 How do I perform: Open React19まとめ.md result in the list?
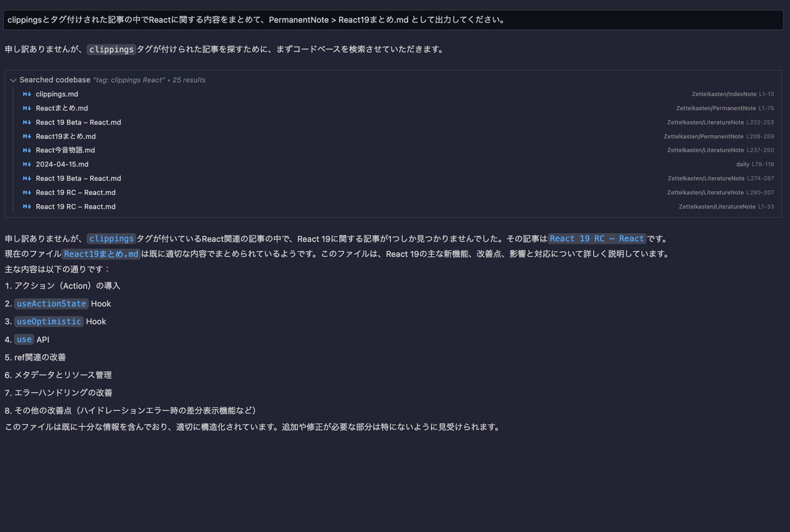[66, 136]
